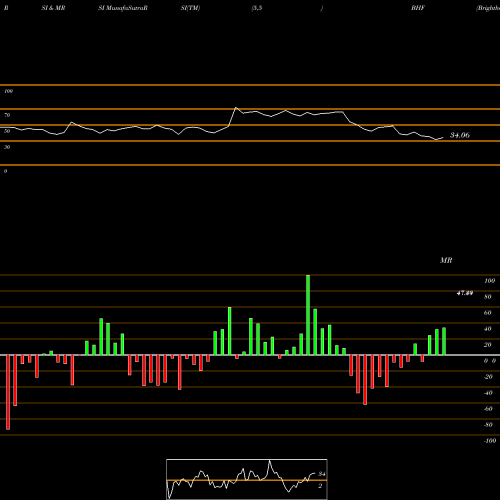500x500 pixels.
Task: Click the 'SI MunafaSutraR' header text
Action: (x=123, y=8)
